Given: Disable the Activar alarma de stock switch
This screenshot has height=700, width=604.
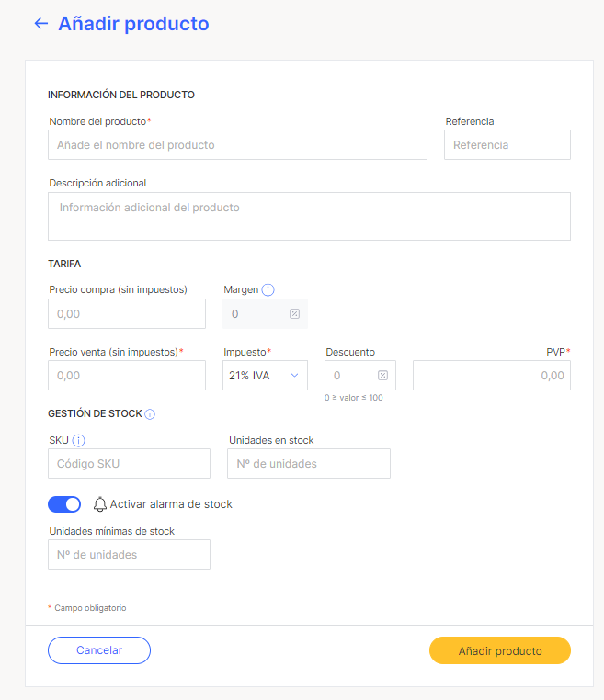Looking at the screenshot, I should [x=64, y=504].
